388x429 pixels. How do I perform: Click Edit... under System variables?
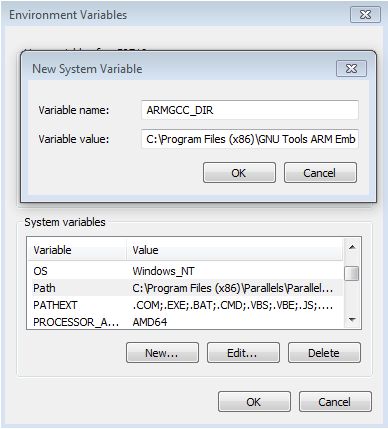[x=243, y=353]
